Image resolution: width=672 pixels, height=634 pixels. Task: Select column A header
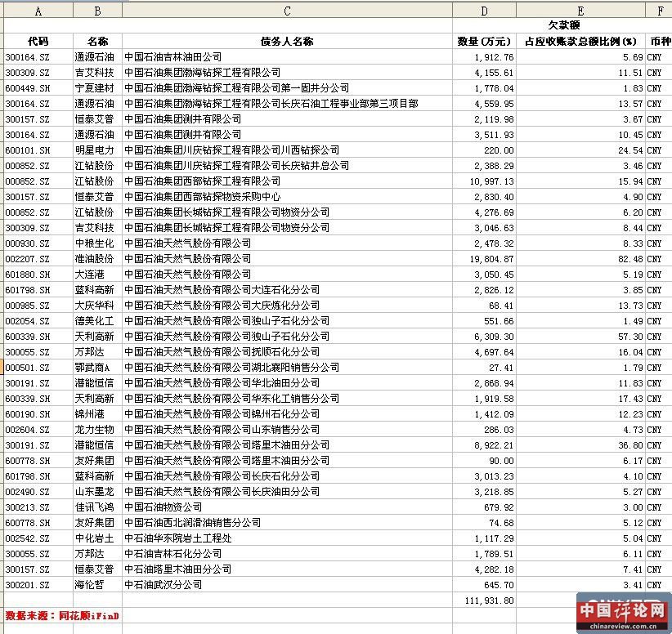38,11
